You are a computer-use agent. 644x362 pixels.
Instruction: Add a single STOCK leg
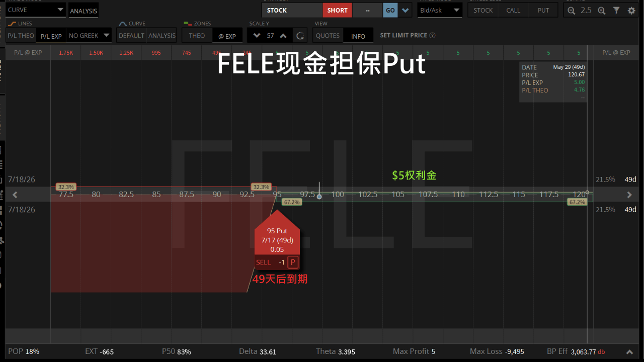483,10
